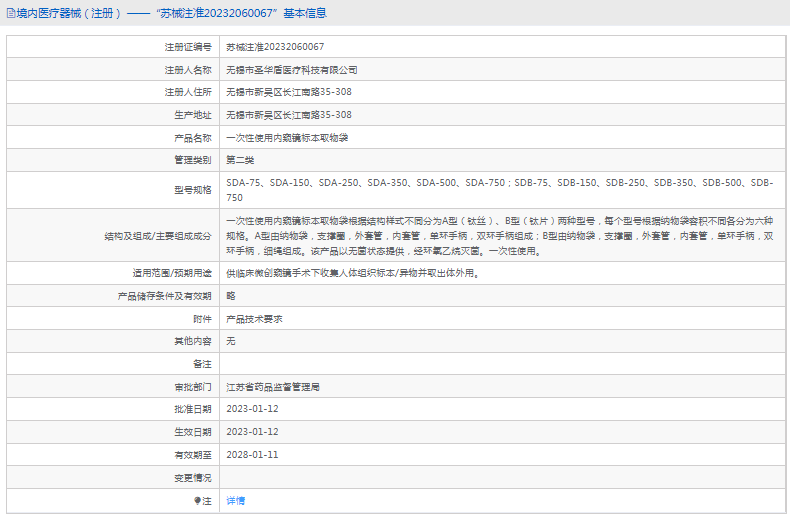Click the 注册人名称 label
The height and width of the screenshot is (520, 790).
click(188, 70)
